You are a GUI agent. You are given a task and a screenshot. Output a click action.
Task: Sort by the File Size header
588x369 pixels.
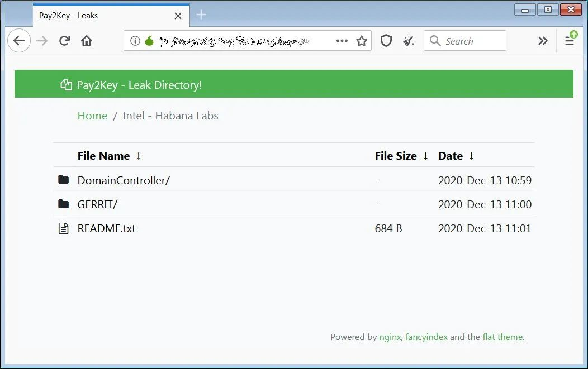coord(396,156)
